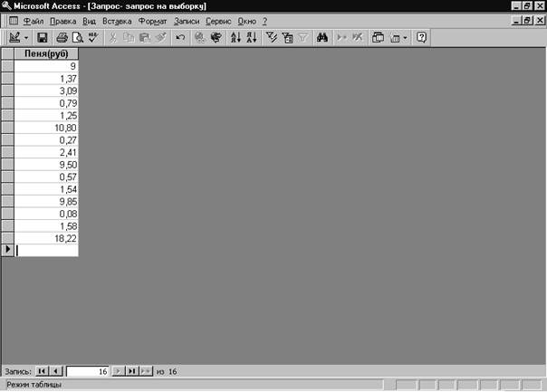Screen dimensions: 547x392
Task: Toggle the Web toolbar icon
Action: [216, 37]
